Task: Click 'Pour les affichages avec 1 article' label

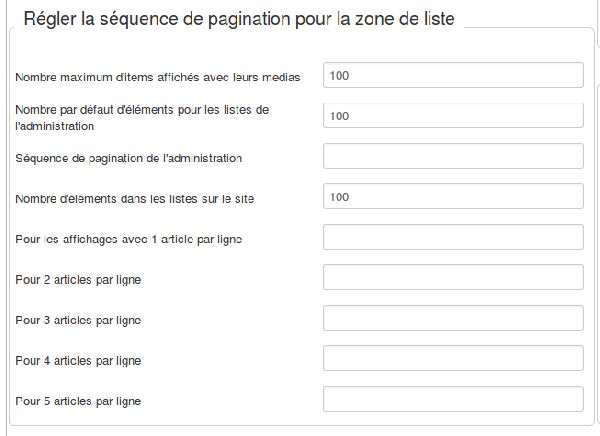Action: pyautogui.click(x=129, y=239)
